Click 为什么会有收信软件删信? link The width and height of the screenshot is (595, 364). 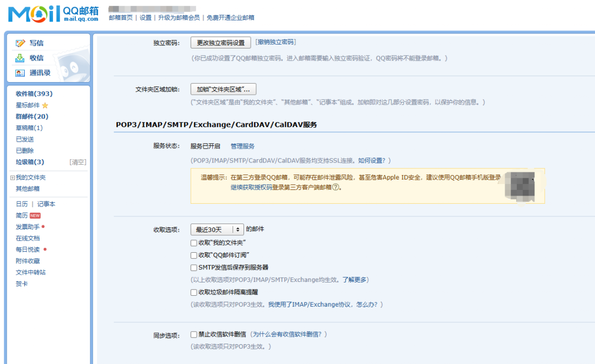point(287,334)
